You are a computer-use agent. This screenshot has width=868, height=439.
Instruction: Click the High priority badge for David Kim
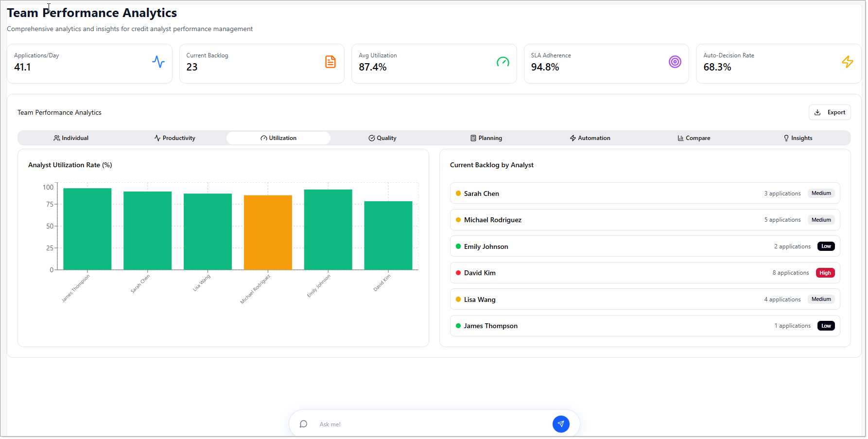[825, 273]
